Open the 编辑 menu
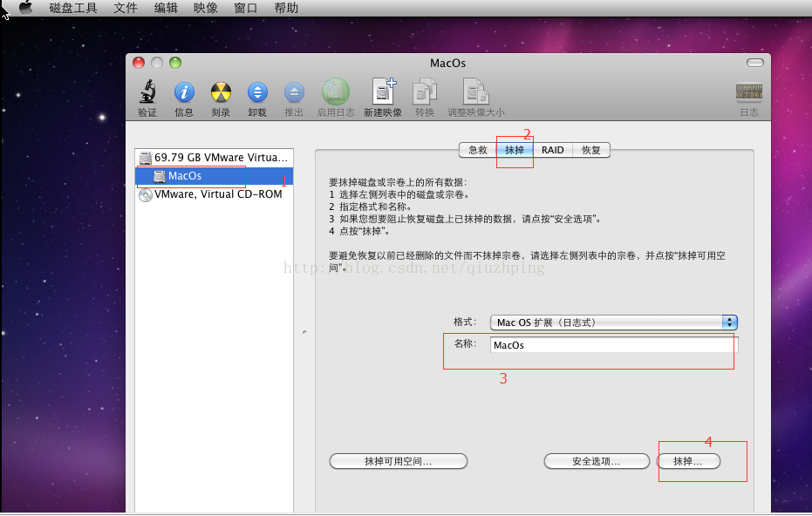 [166, 8]
